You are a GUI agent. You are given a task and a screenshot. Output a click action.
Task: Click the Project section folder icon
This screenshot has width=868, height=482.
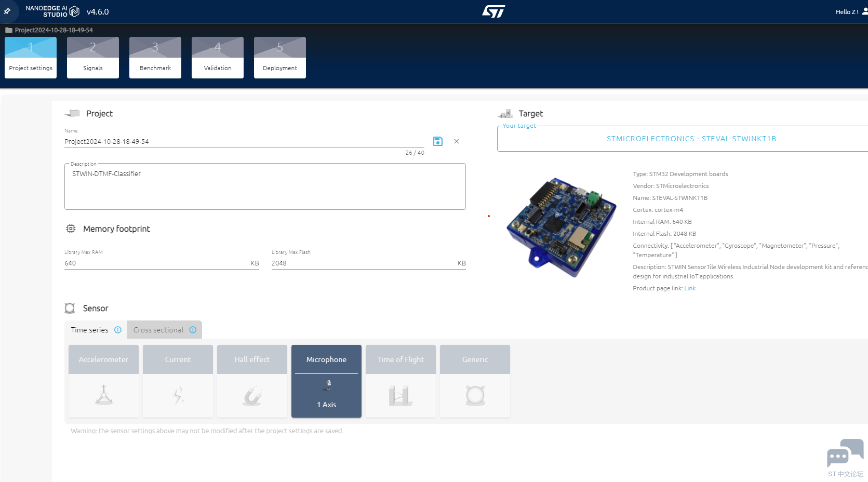click(72, 113)
